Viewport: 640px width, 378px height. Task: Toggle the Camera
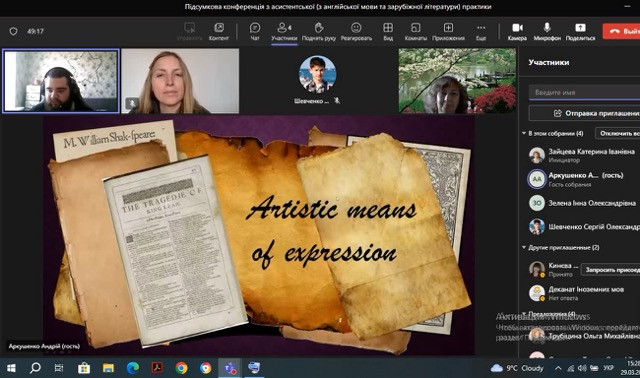pos(517,31)
